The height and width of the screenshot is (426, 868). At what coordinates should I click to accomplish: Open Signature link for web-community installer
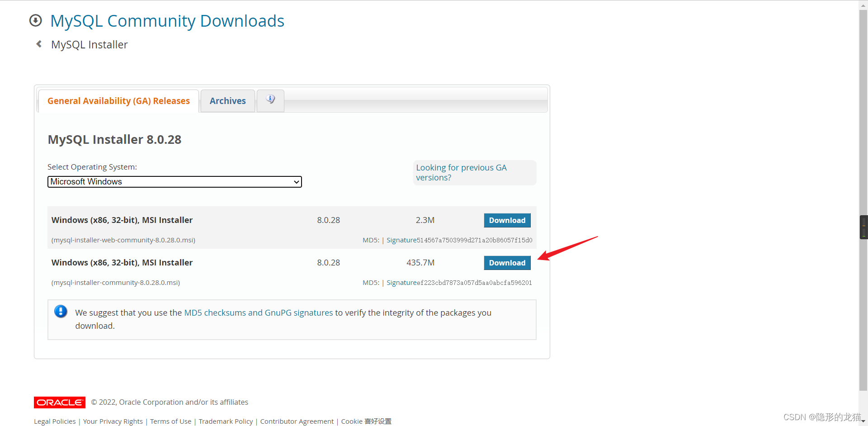point(401,240)
